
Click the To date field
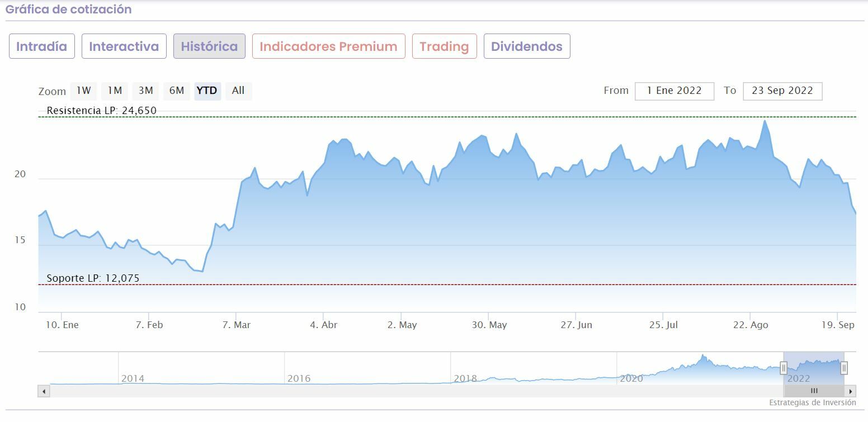[782, 91]
